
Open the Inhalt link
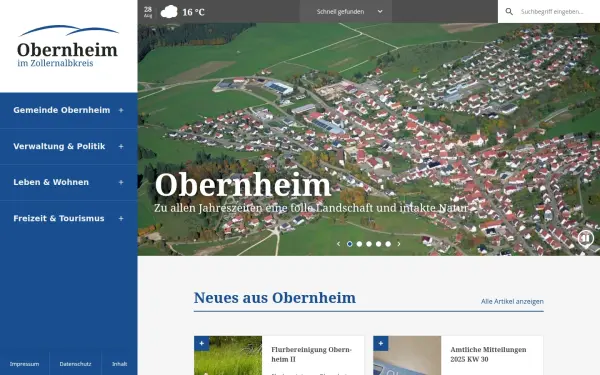[x=119, y=364]
